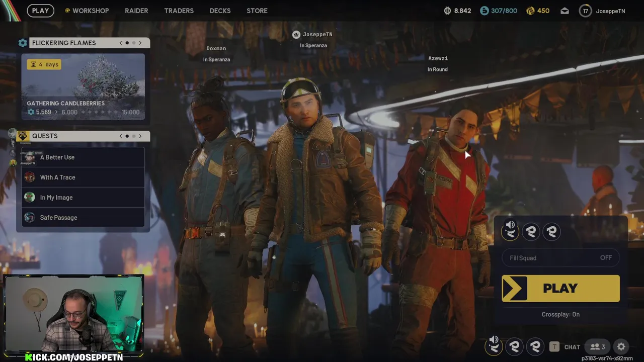Open the With A Trace quest

(83, 177)
